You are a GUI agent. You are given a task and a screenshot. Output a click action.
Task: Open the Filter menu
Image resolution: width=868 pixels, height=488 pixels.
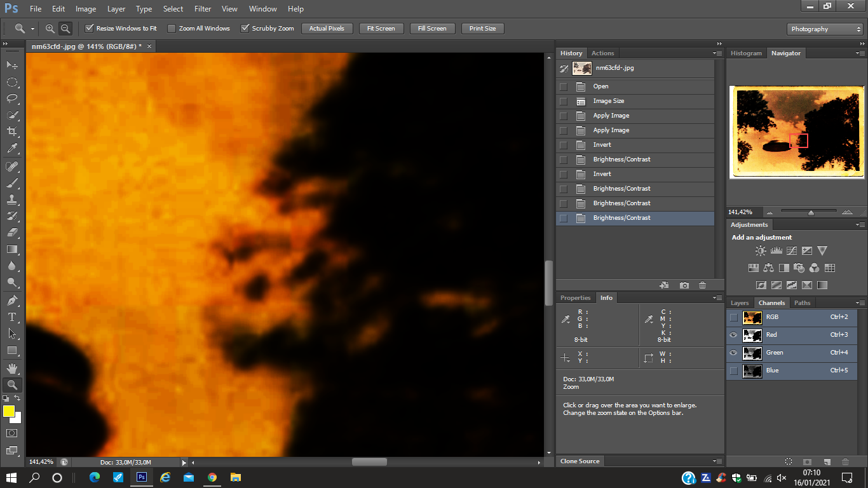tap(203, 9)
